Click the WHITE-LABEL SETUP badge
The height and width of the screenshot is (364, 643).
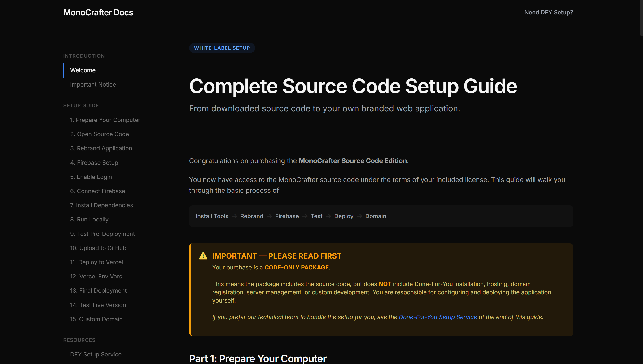(x=222, y=48)
